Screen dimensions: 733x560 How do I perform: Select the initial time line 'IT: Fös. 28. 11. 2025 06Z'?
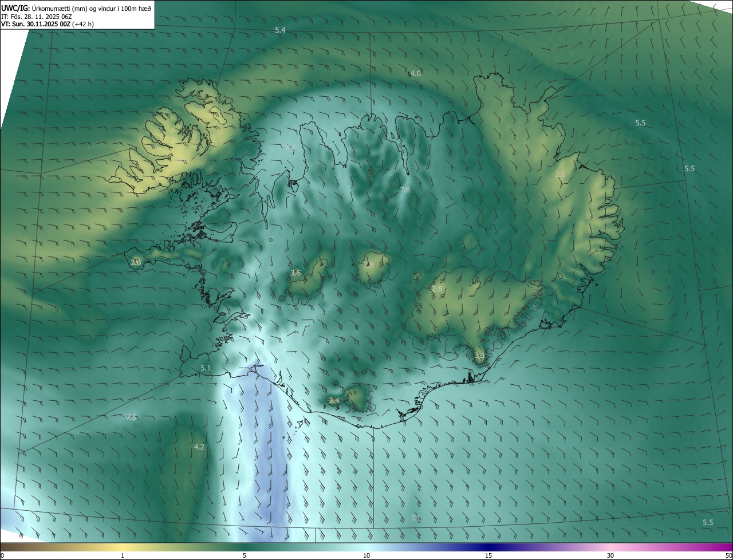tap(37, 16)
